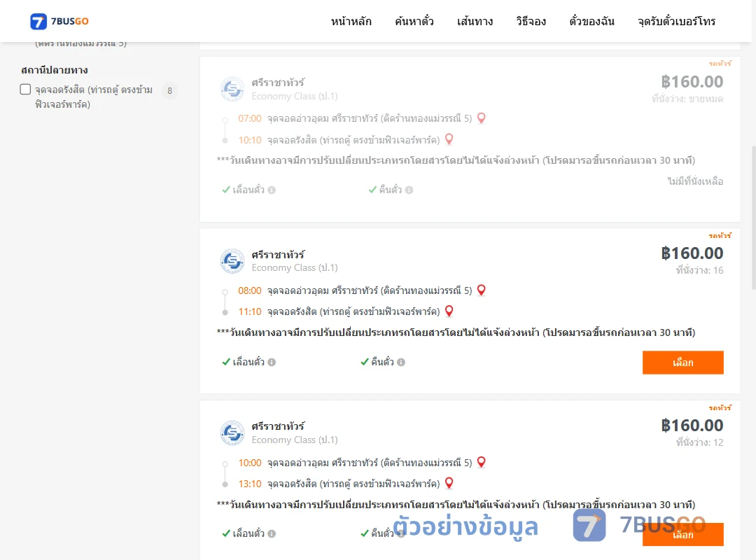This screenshot has width=756, height=560.
Task: Open map pin for 10:10 arrival stop
Action: tap(449, 139)
